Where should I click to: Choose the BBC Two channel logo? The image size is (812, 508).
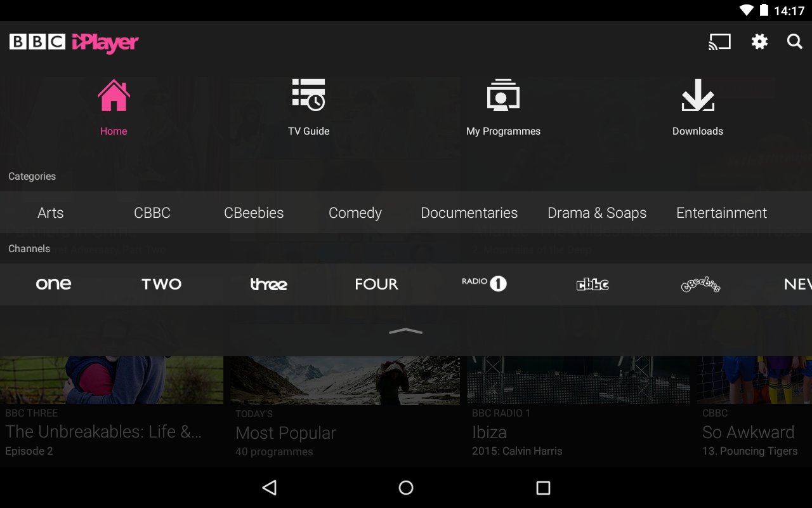click(161, 284)
